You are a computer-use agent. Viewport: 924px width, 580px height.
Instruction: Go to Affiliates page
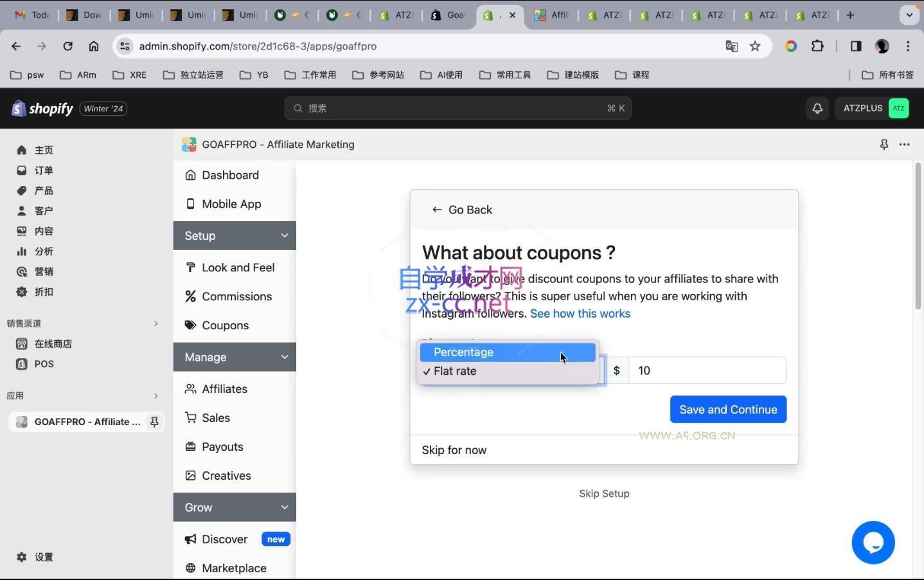click(x=224, y=389)
